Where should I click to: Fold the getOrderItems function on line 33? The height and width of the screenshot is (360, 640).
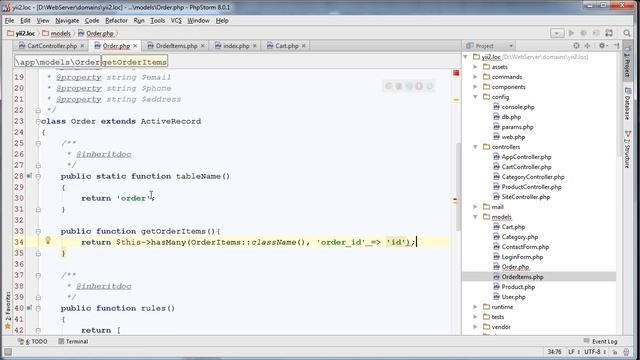[x=38, y=231]
